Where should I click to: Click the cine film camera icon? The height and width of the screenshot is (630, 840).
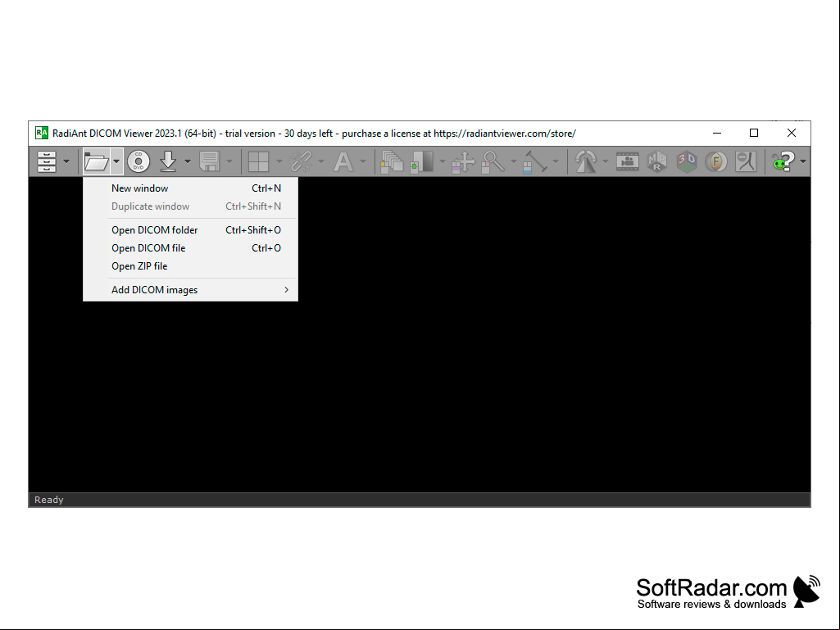point(627,161)
